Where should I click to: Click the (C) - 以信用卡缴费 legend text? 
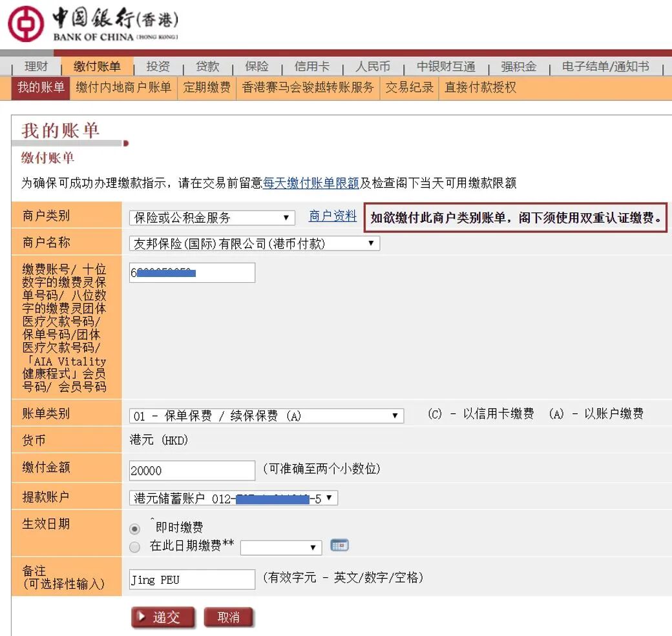pyautogui.click(x=481, y=414)
